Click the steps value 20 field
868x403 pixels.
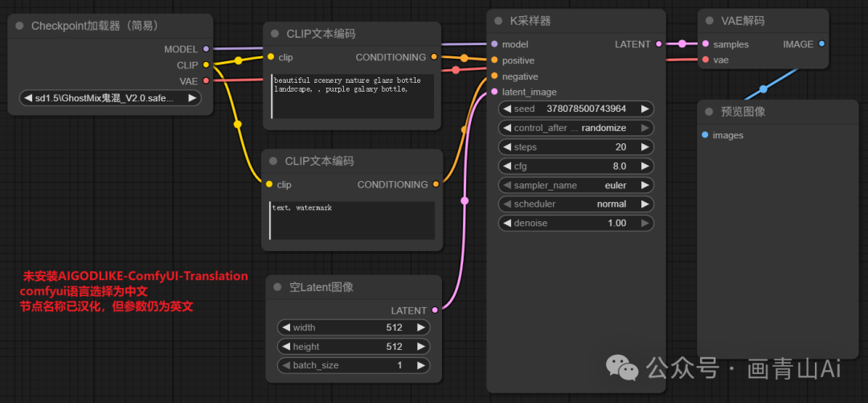[x=576, y=147]
